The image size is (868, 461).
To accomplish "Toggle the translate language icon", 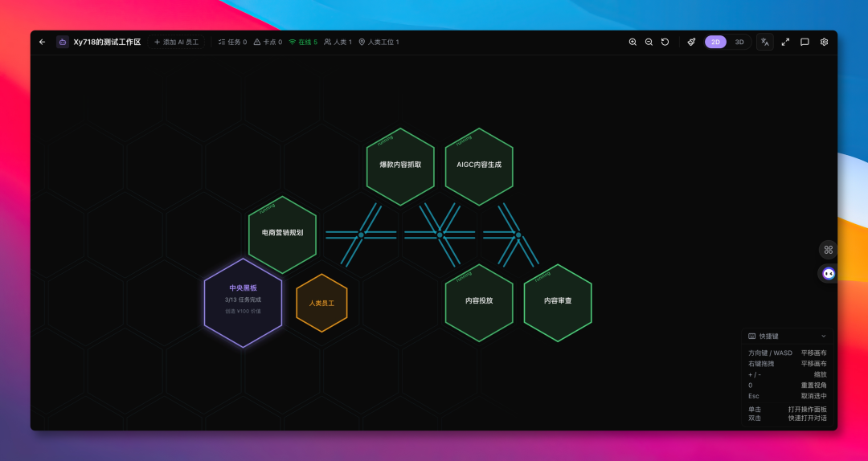I will click(x=765, y=42).
